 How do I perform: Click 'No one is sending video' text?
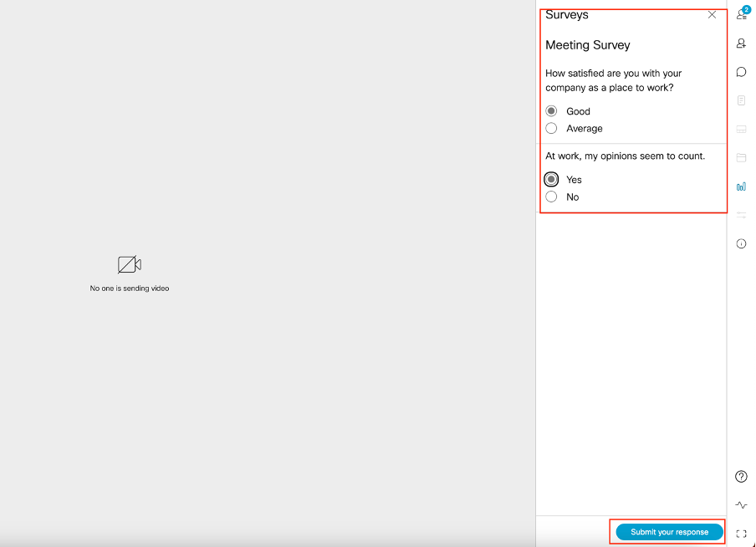pos(130,289)
